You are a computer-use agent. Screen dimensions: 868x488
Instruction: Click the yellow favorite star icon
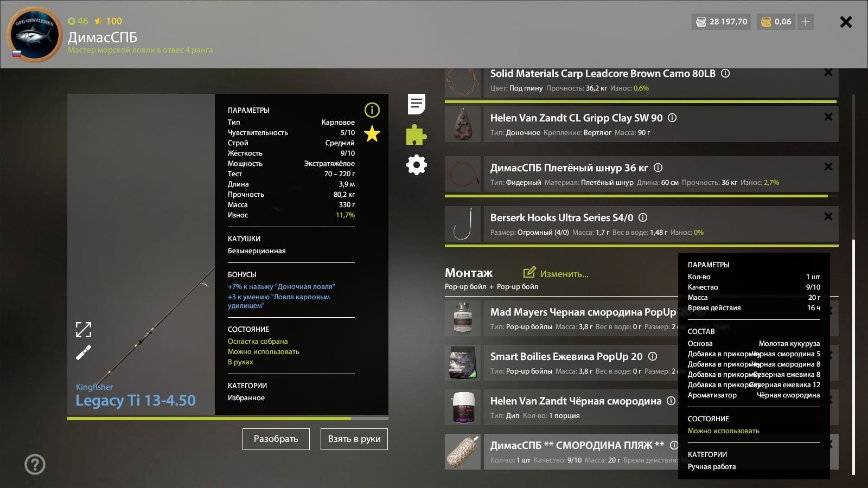click(372, 133)
